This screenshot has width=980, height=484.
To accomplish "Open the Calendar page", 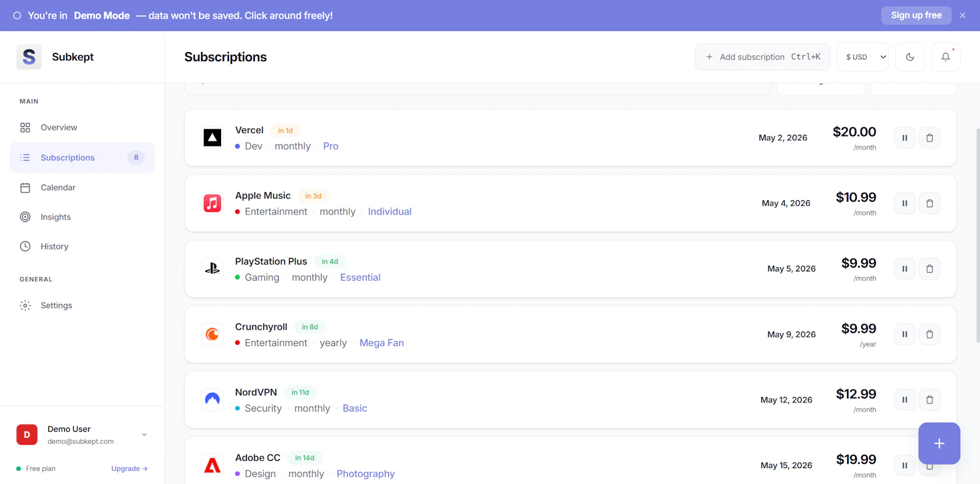I will point(82,187).
